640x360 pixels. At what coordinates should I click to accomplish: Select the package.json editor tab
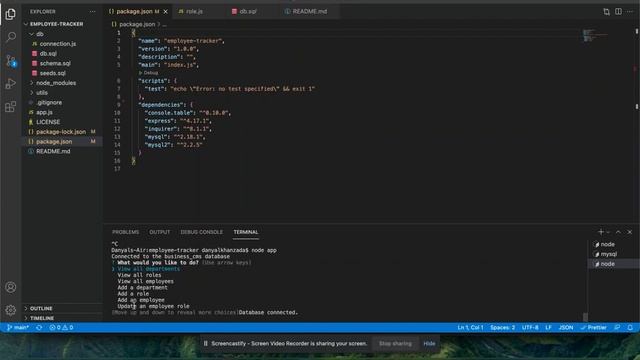(x=134, y=11)
